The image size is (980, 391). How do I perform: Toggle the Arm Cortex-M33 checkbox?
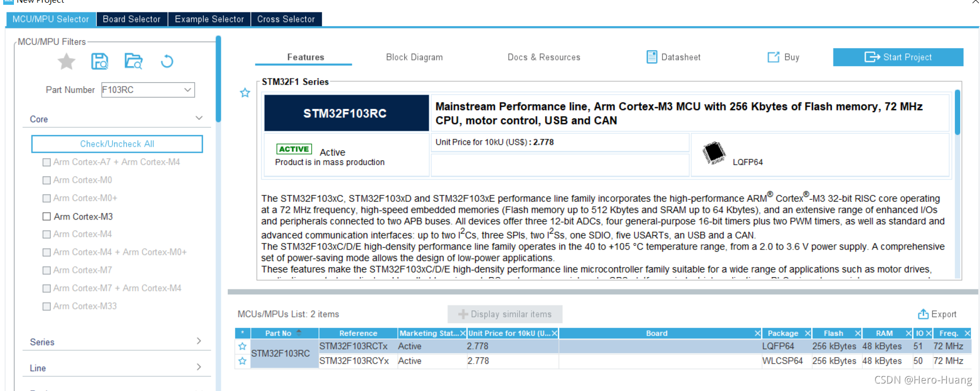(x=47, y=306)
